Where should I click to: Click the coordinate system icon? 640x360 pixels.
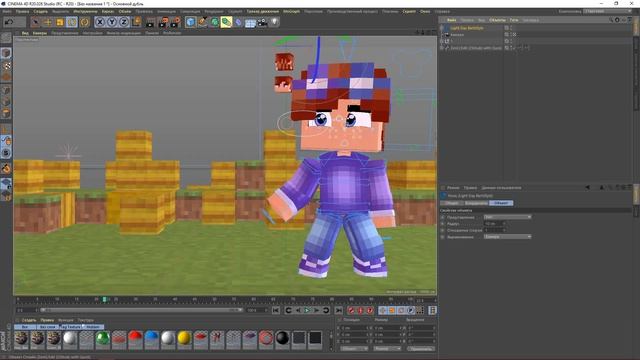point(136,22)
